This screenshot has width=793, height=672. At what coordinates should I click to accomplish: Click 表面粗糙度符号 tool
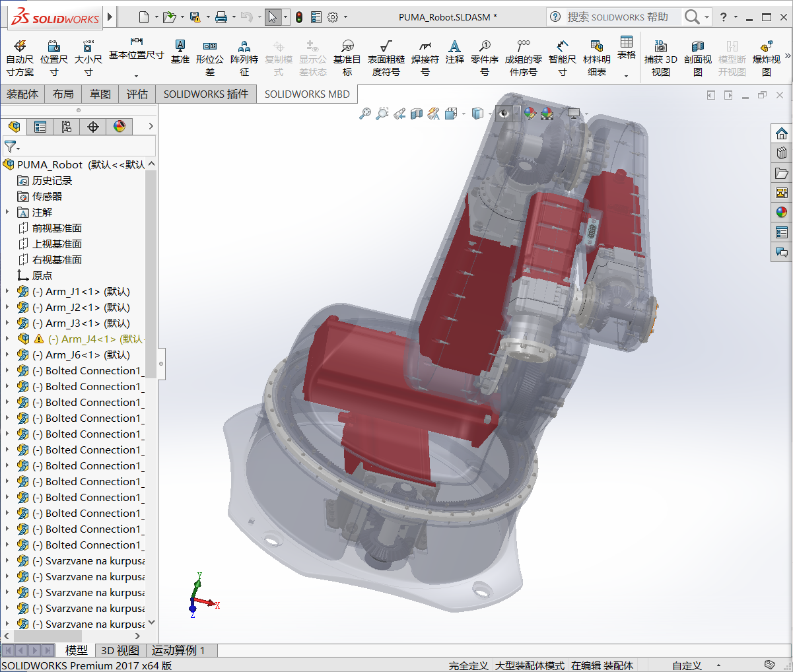386,58
